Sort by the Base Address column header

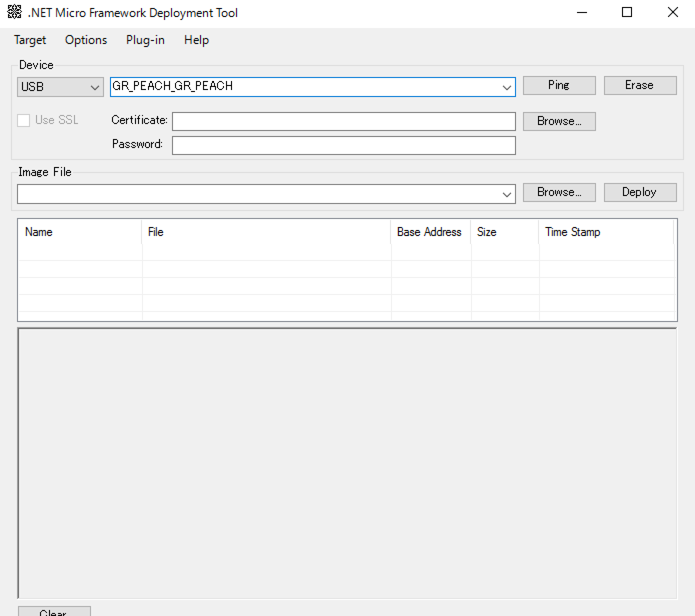tap(430, 232)
